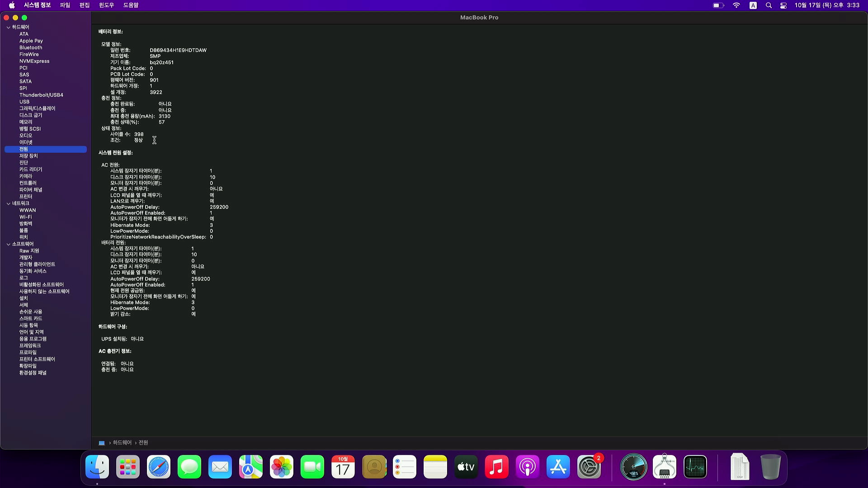Select 메모리 in the sidebar

(26, 122)
